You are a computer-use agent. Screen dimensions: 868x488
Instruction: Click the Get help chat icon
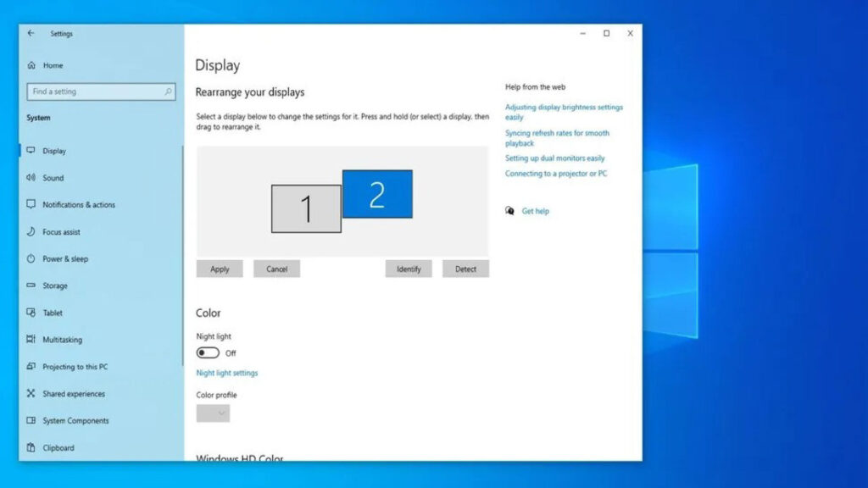pos(509,211)
